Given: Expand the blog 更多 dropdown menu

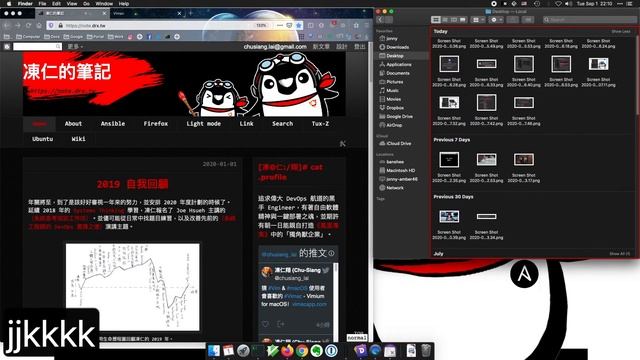Looking at the screenshot, I should [75, 47].
